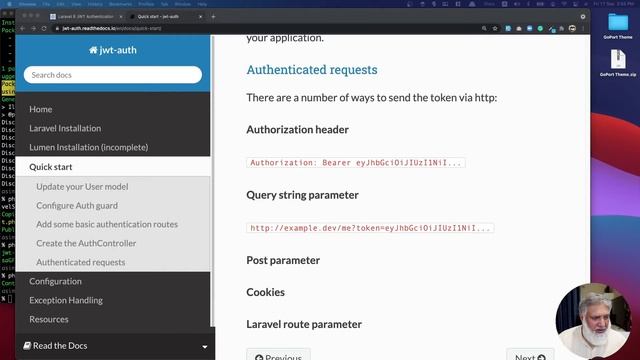Reload the current page

tap(44, 29)
